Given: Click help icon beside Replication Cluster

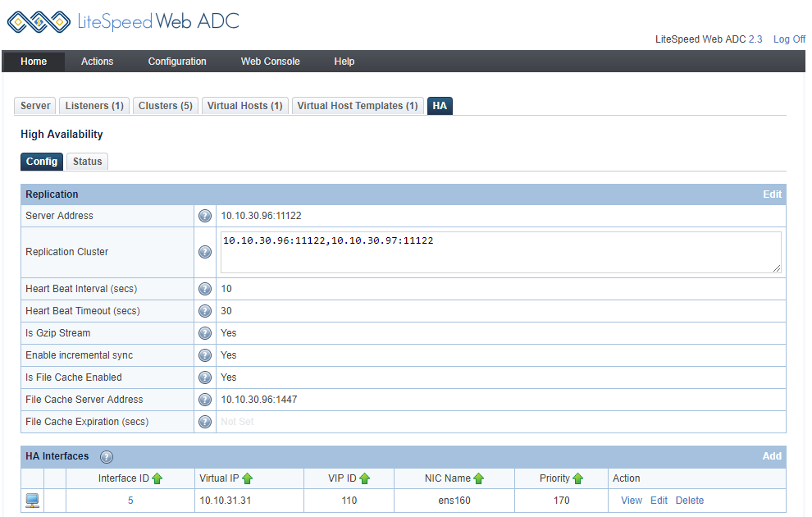Looking at the screenshot, I should pos(205,252).
